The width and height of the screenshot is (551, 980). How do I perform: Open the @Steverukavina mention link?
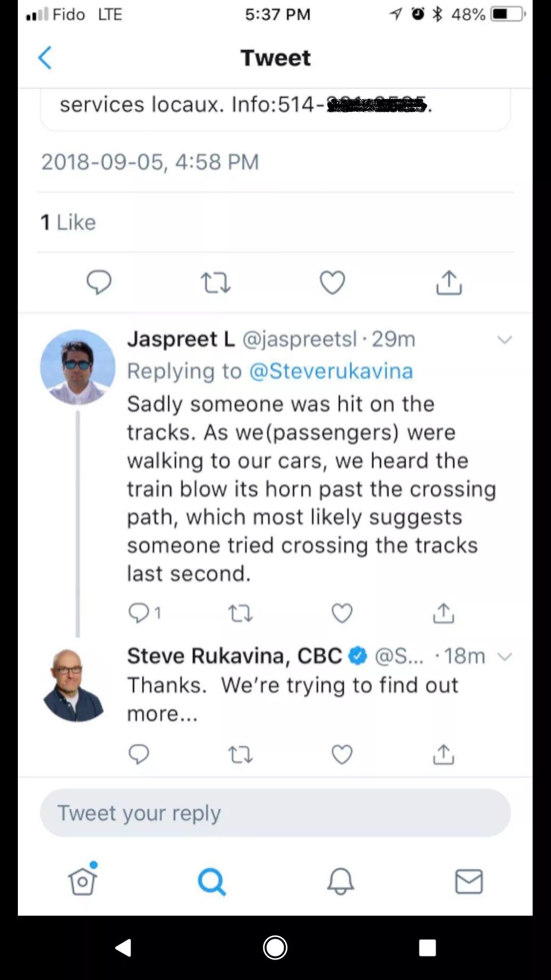click(x=331, y=371)
